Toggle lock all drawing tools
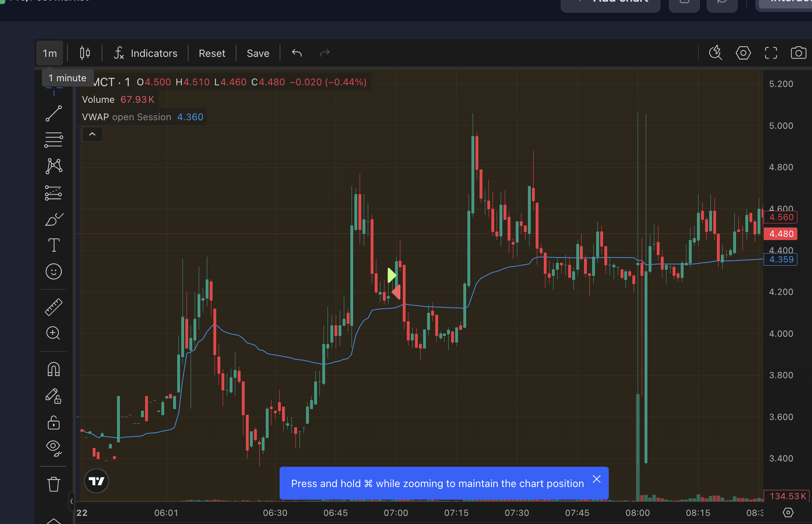This screenshot has height=524, width=812. tap(54, 422)
